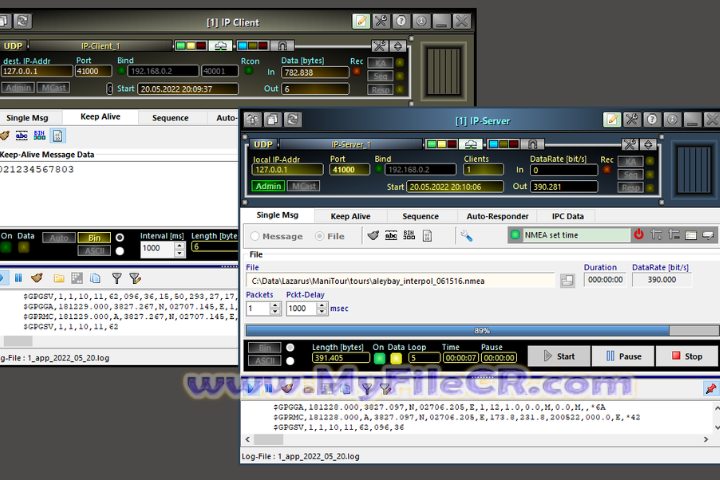Toggle Auto mode in IP Client Keep Alive

click(x=59, y=237)
